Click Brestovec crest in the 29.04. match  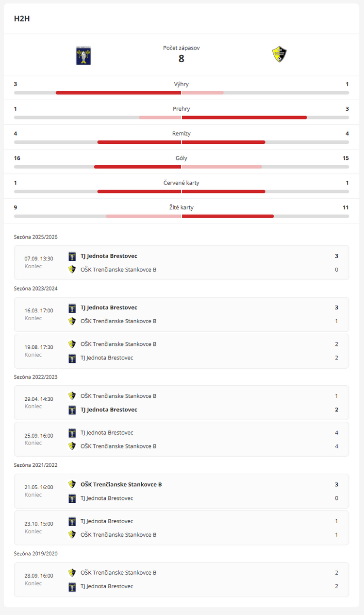[72, 410]
